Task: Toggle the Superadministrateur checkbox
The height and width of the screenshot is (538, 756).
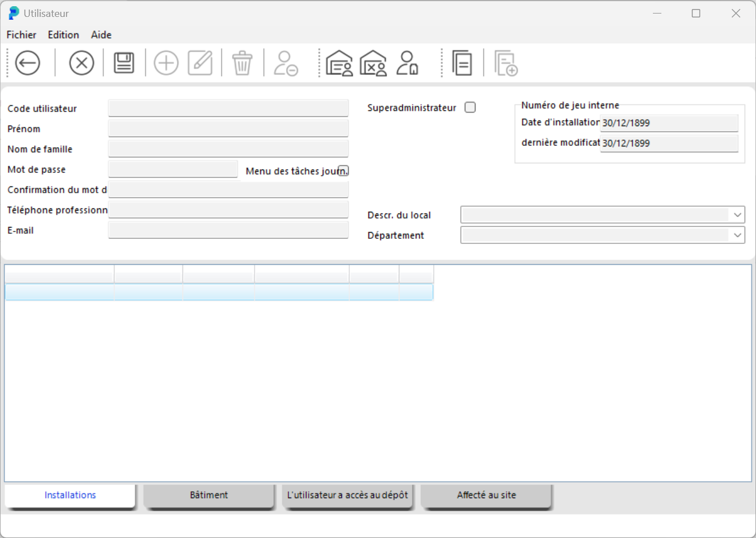Action: [470, 108]
